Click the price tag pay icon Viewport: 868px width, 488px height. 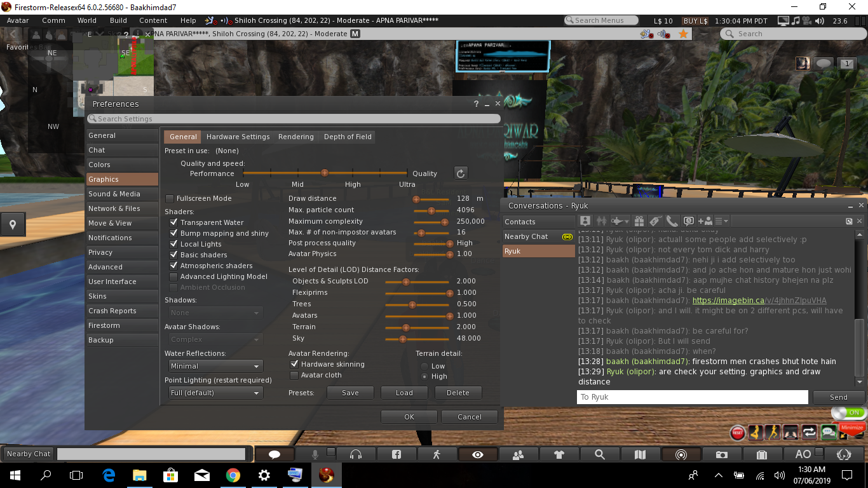[x=655, y=220]
